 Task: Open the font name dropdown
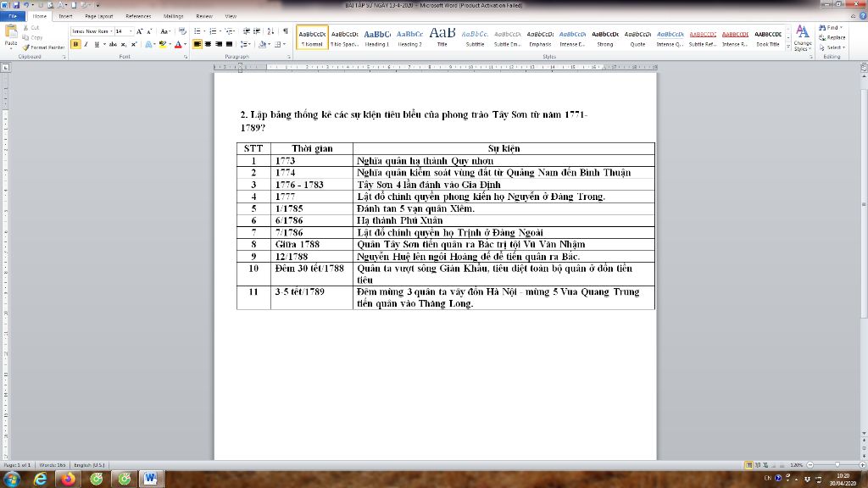[x=111, y=31]
